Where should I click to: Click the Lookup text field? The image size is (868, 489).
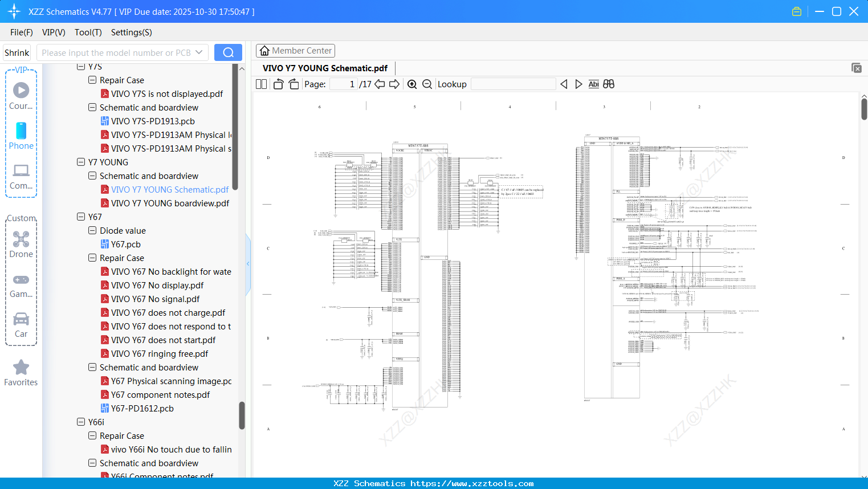tap(513, 84)
